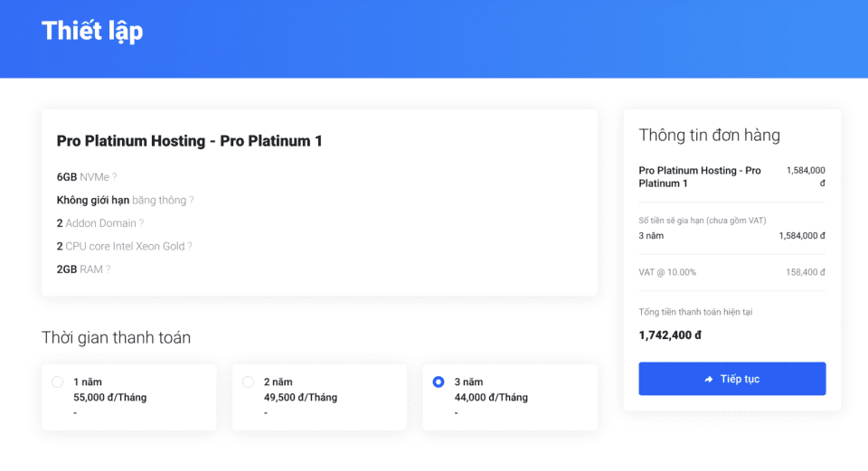The height and width of the screenshot is (471, 868).
Task: Click the help question mark beside NVMe
Action: coord(115,177)
